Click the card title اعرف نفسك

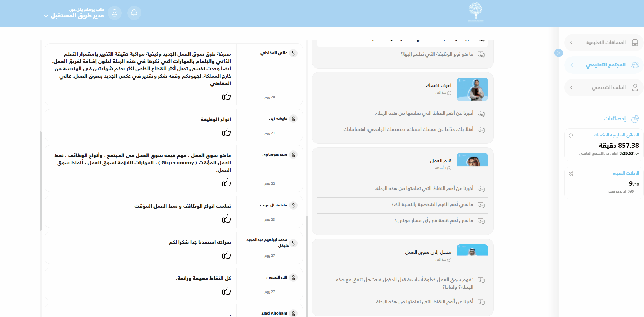[x=438, y=85]
